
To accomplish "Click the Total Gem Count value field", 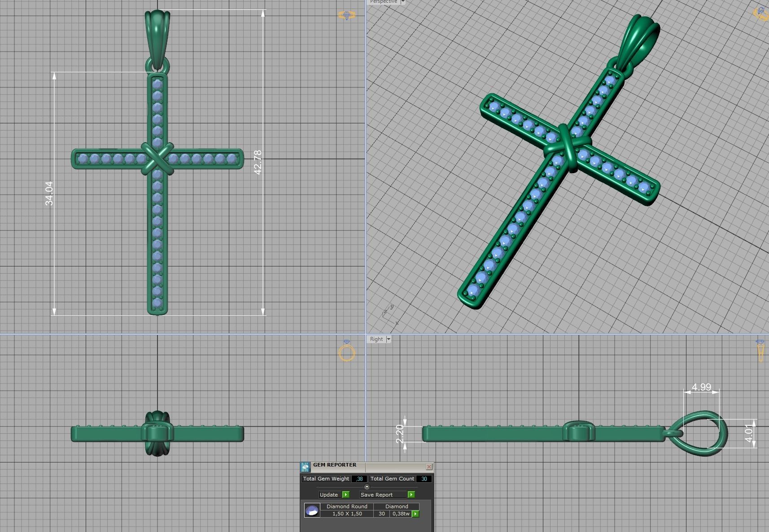I will 424,479.
